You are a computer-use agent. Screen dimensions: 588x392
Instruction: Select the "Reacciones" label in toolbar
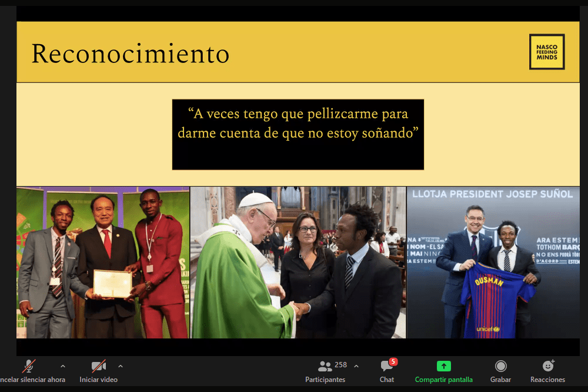(547, 380)
